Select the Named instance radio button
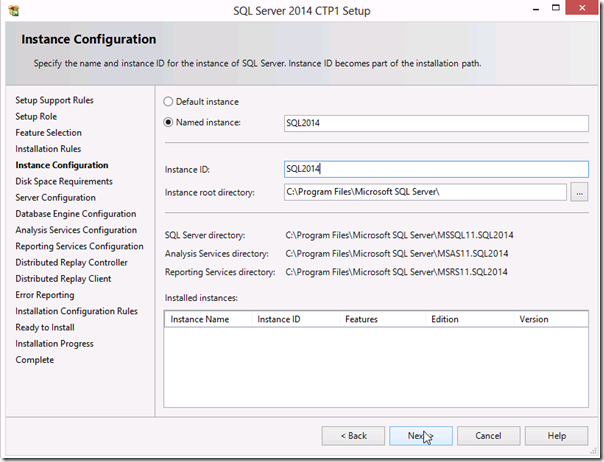This screenshot has width=604, height=462. 168,123
